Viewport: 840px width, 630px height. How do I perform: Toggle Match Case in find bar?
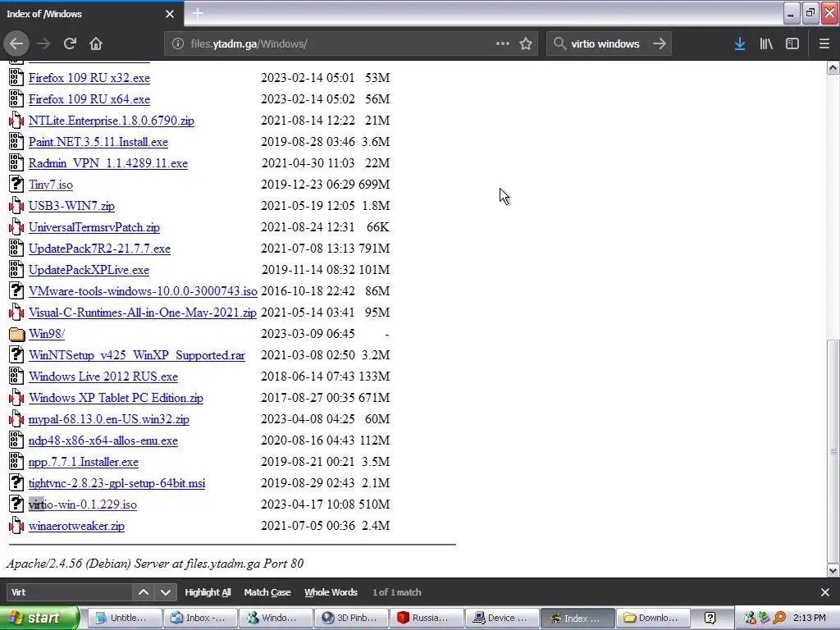[x=267, y=592]
